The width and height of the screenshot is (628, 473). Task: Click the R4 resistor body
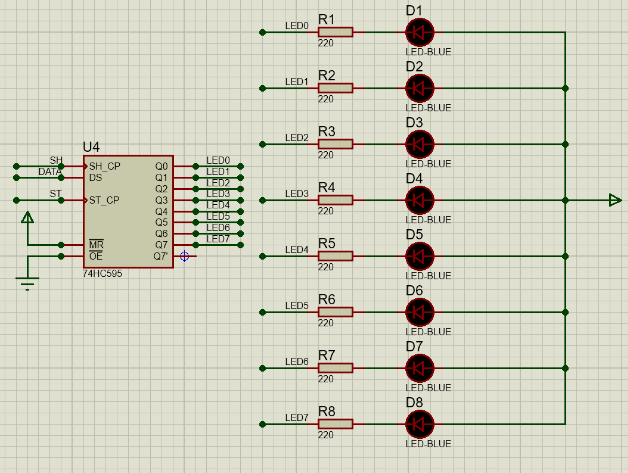335,200
